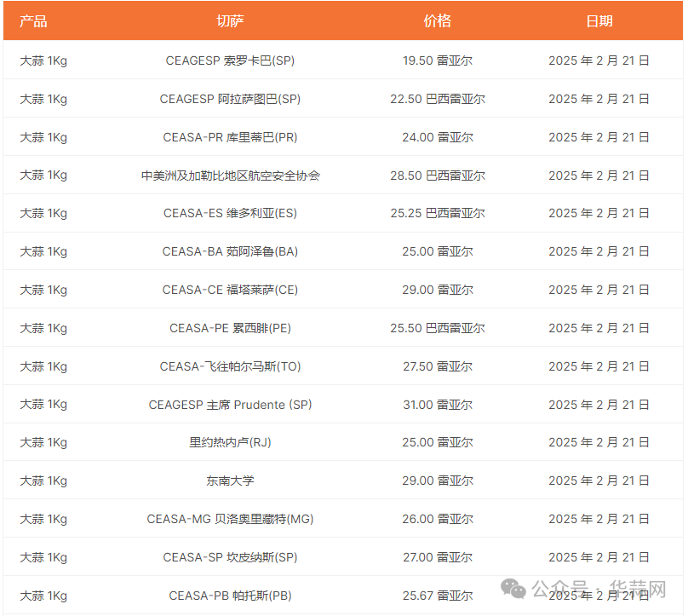Select market cell CEASA-PB 帕托斯(PB)

click(230, 596)
